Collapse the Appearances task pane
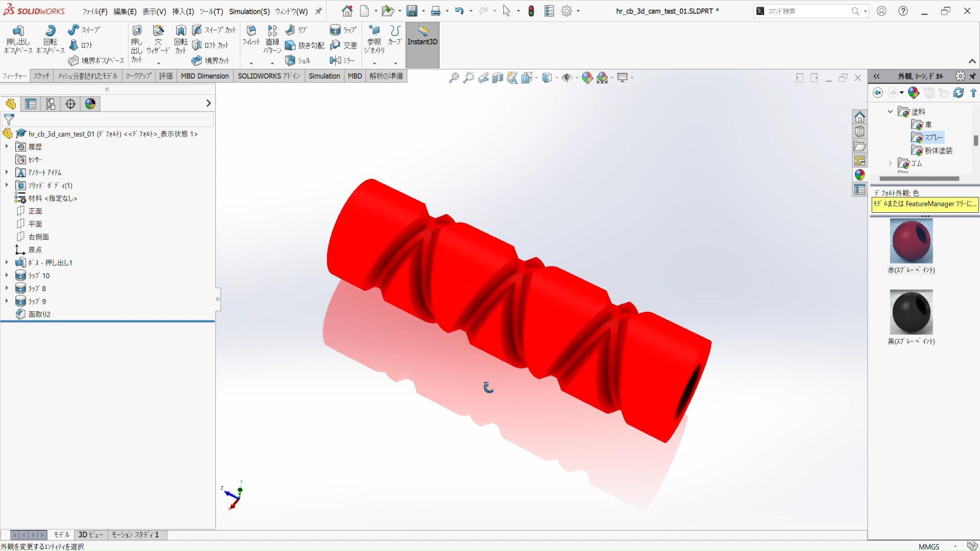Viewport: 980px width, 551px height. [876, 76]
